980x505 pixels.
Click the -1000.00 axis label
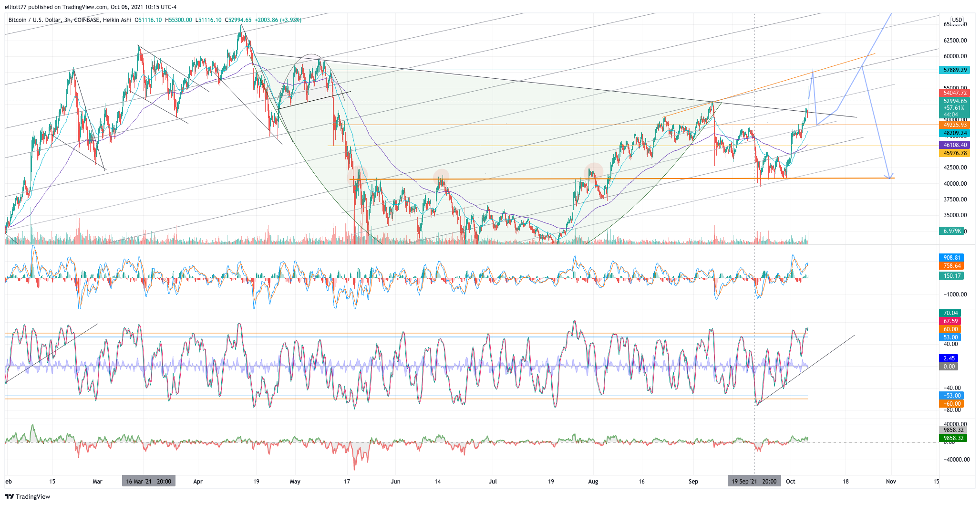point(955,295)
